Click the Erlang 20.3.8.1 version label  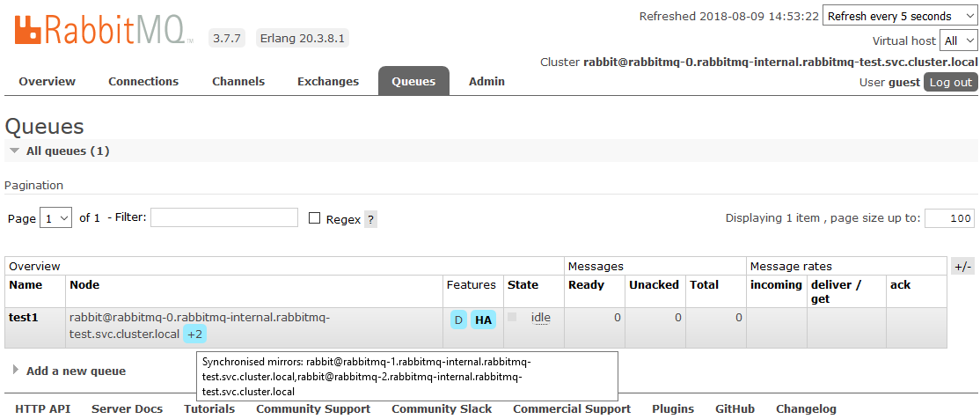tap(302, 38)
